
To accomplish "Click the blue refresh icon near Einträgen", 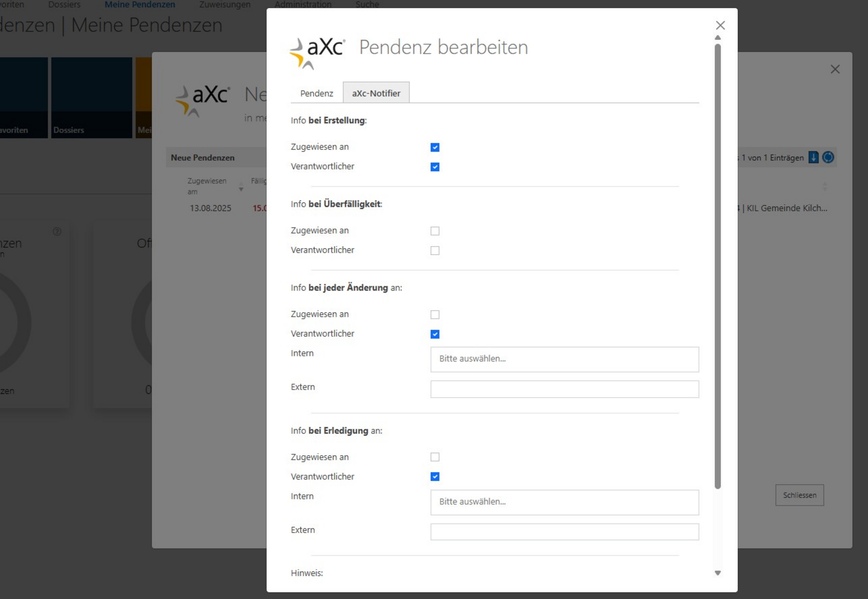I will click(x=828, y=157).
